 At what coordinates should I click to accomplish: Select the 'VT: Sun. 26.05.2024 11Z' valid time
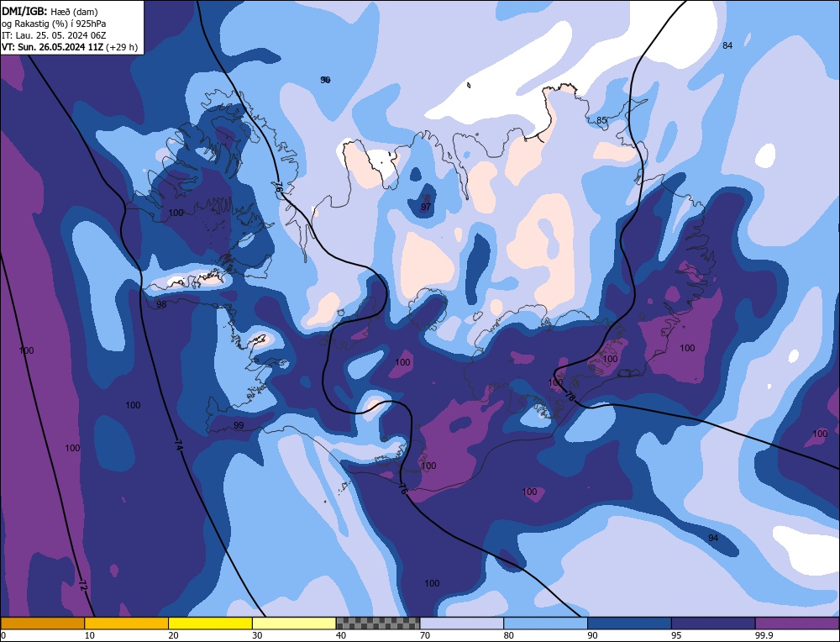[52, 47]
